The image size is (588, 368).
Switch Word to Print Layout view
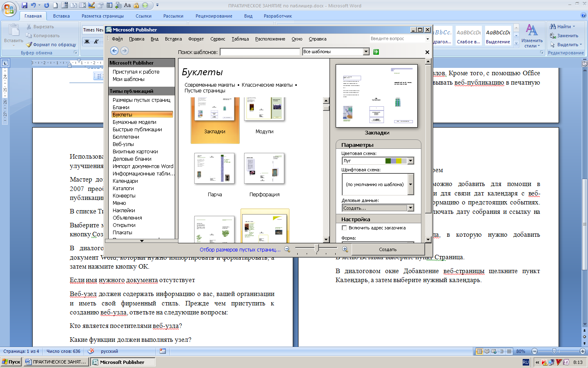pyautogui.click(x=480, y=351)
